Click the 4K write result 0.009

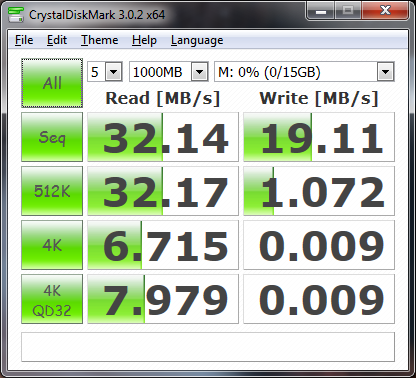[319, 245]
